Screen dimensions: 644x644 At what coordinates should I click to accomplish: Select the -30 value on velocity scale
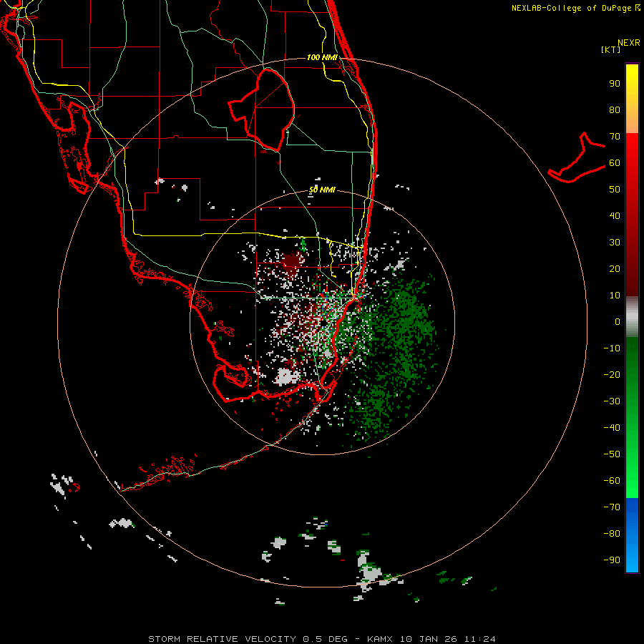[x=612, y=401]
